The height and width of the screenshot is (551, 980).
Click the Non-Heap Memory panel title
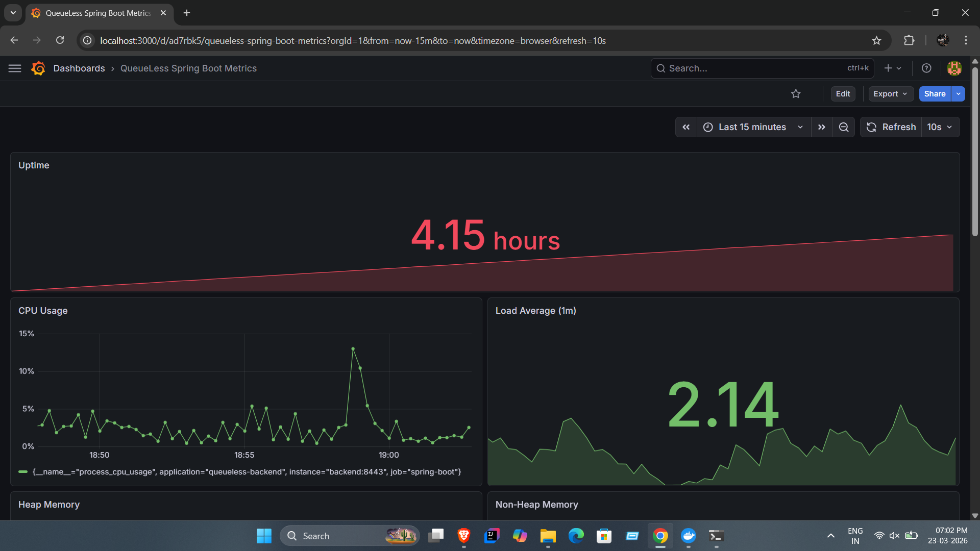536,505
